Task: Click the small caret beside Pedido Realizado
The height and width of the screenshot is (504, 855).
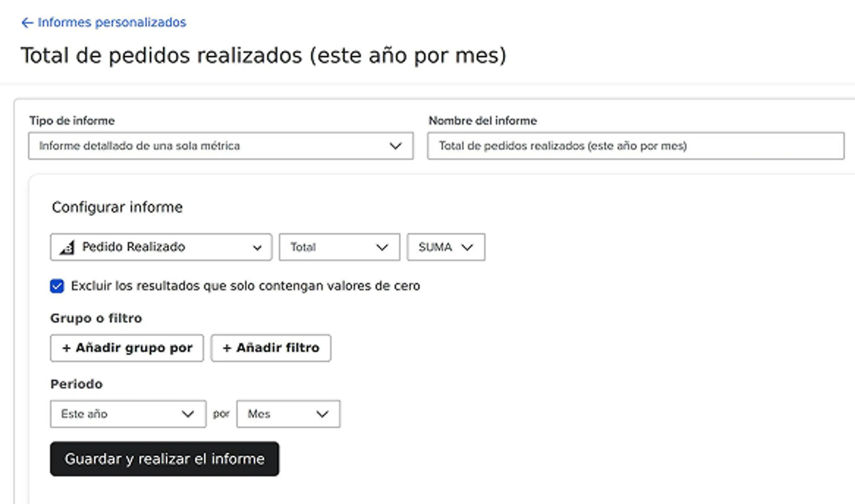Action: [257, 248]
